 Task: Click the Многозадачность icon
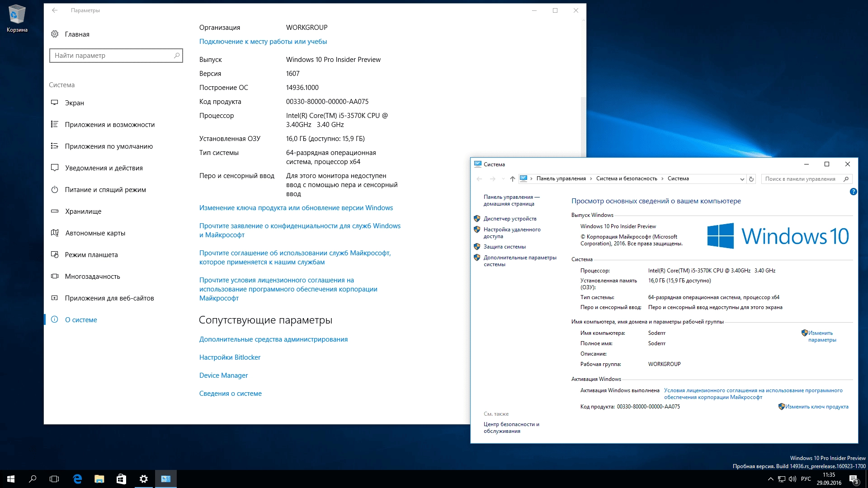pos(55,276)
